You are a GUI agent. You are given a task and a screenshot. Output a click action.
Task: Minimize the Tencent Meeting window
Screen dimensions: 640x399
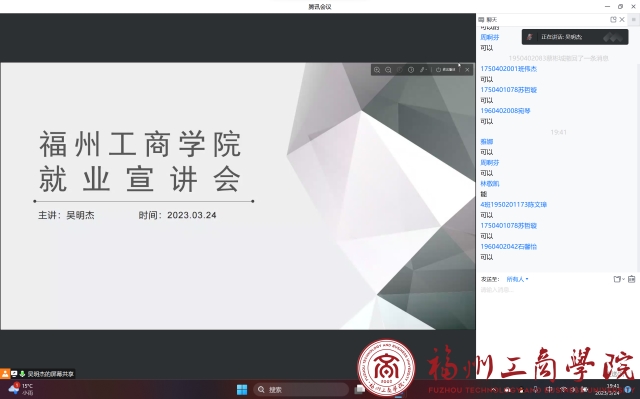tap(607, 7)
